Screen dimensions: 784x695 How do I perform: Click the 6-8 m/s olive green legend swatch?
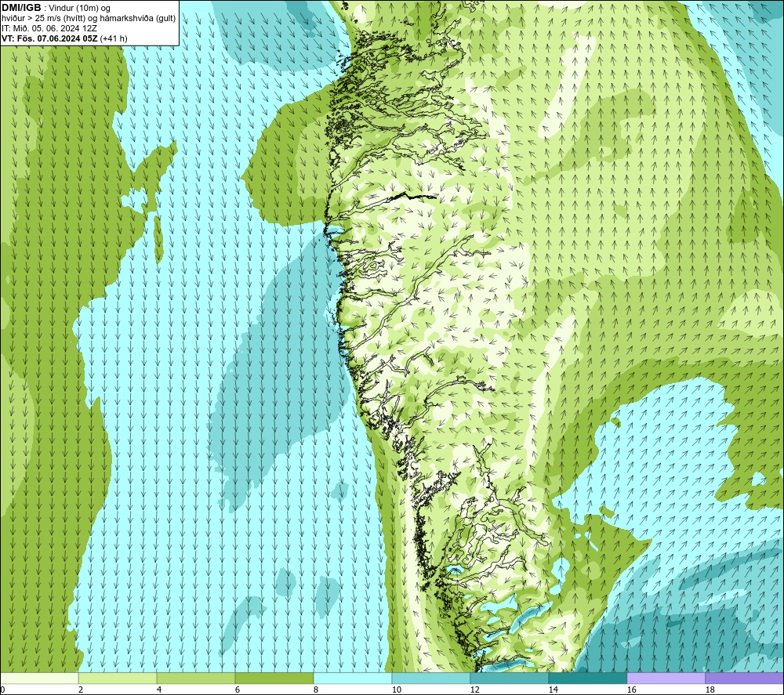pyautogui.click(x=274, y=678)
